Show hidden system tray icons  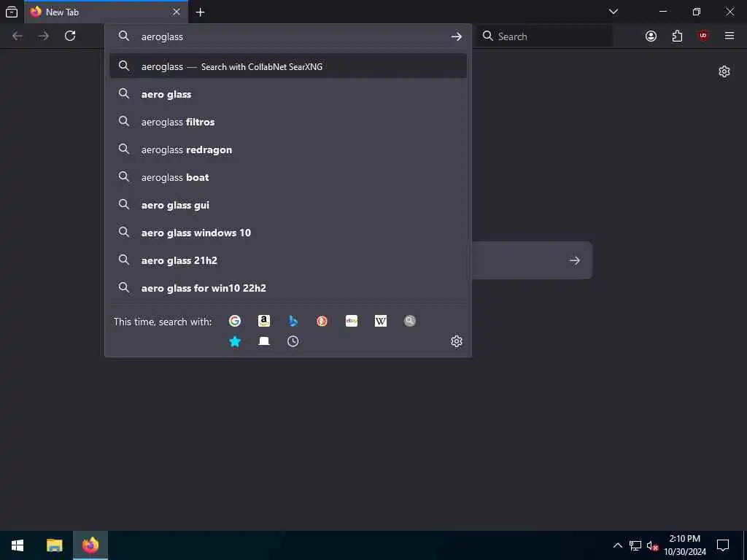617,545
